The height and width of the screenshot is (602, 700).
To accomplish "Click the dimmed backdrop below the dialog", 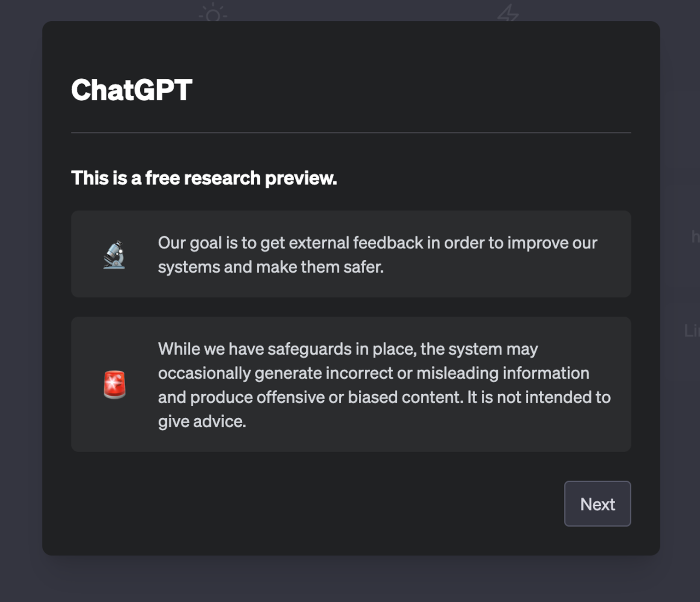I will click(x=350, y=580).
